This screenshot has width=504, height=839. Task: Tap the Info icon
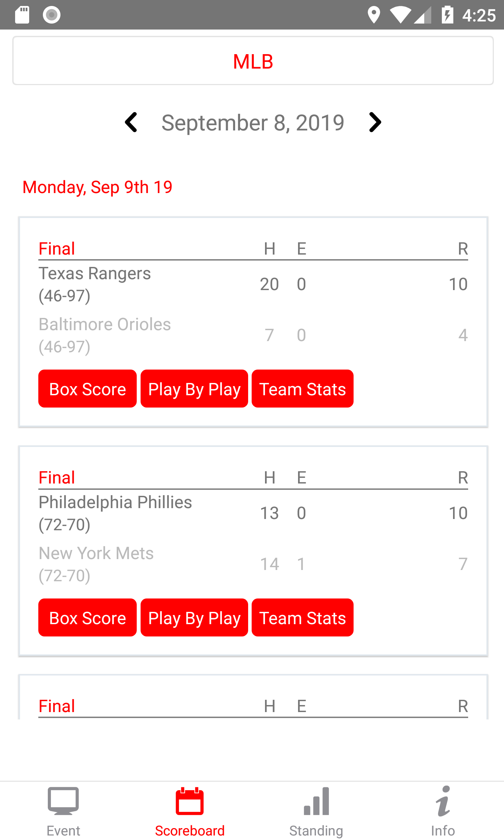(443, 801)
